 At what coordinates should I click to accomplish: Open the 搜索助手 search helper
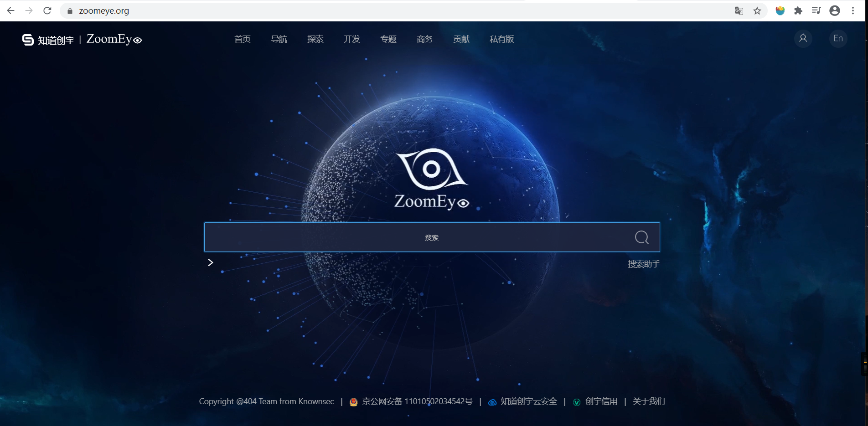tap(644, 264)
